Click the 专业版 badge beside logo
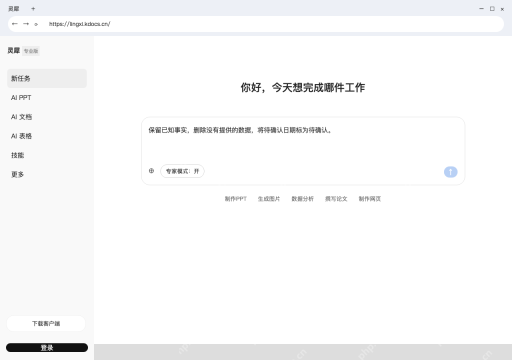This screenshot has height=360, width=512. [31, 51]
